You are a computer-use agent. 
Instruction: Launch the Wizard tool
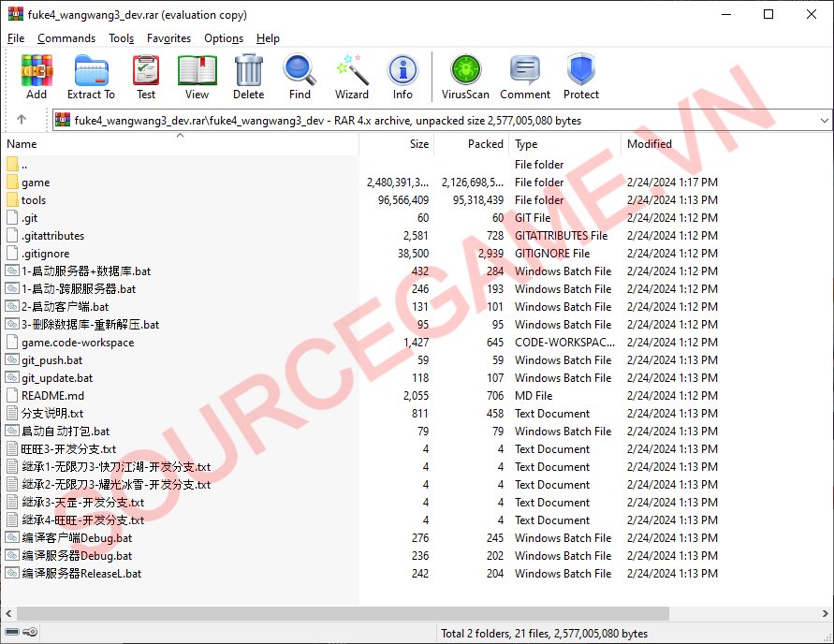tap(352, 76)
